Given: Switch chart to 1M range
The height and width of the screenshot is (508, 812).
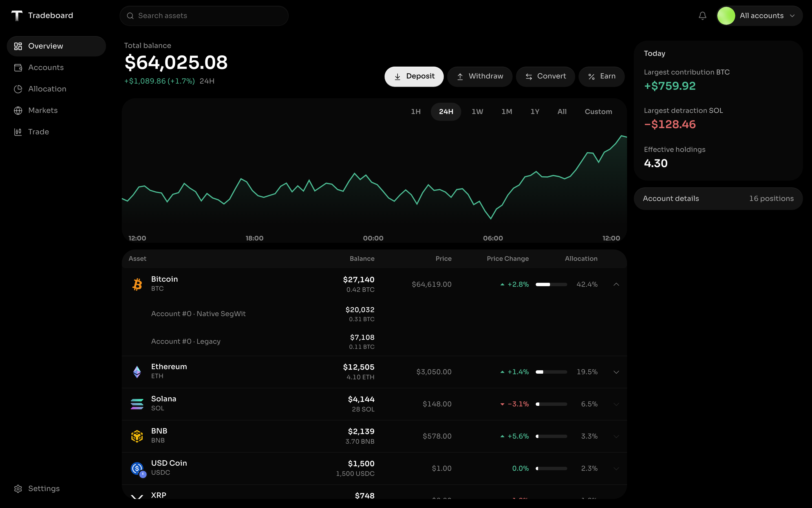Looking at the screenshot, I should (x=507, y=111).
